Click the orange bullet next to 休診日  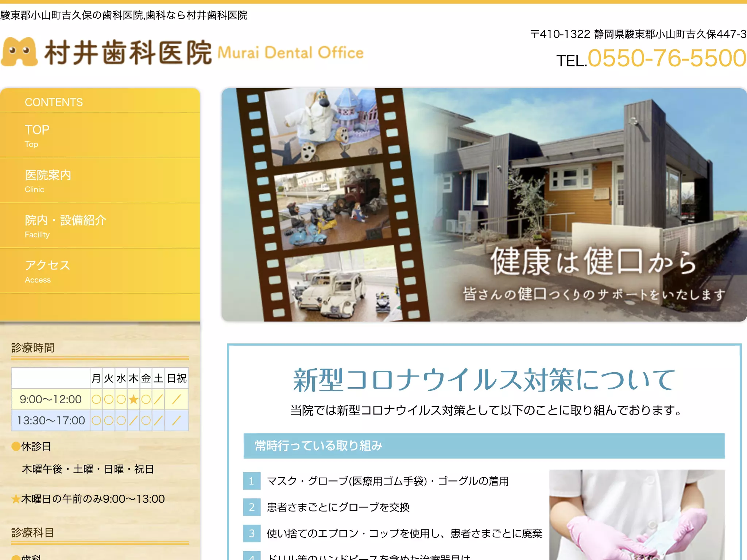coord(16,446)
